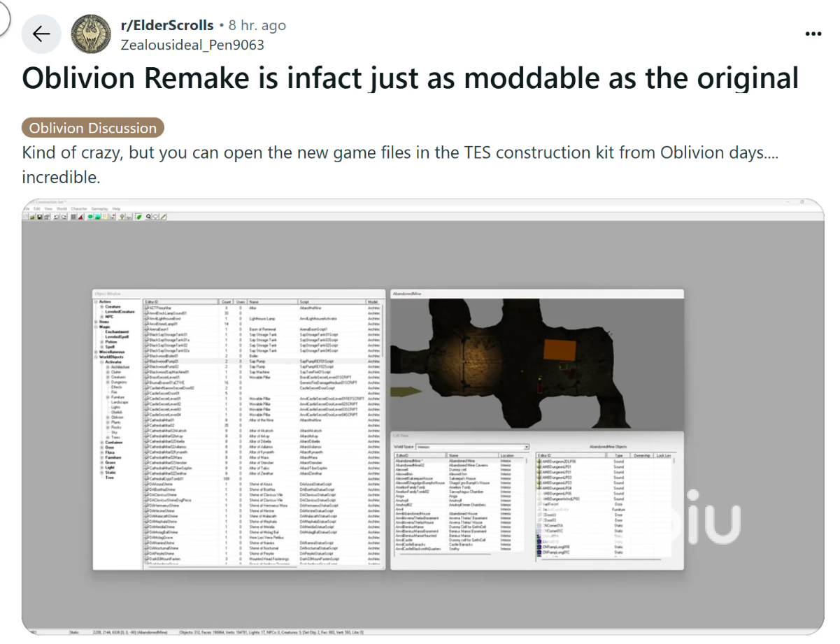The image size is (840, 644).
Task: Open the World Space dropdown in Cell View
Action: [526, 447]
